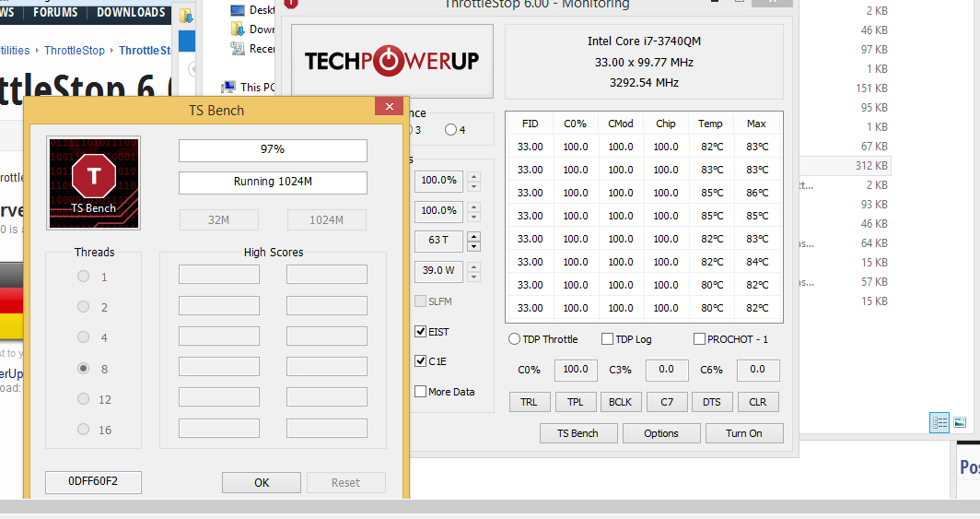The width and height of the screenshot is (980, 519).
Task: Click the C0% 100.0 value field
Action: tap(576, 371)
